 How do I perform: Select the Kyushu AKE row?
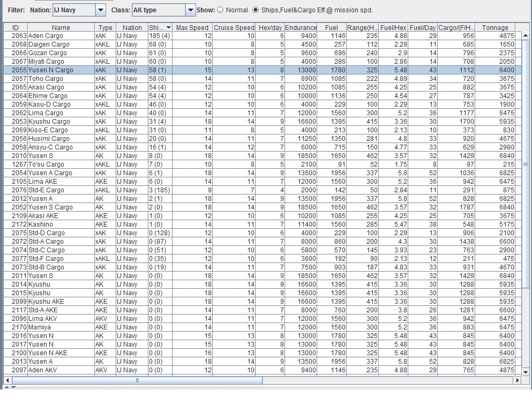263,301
